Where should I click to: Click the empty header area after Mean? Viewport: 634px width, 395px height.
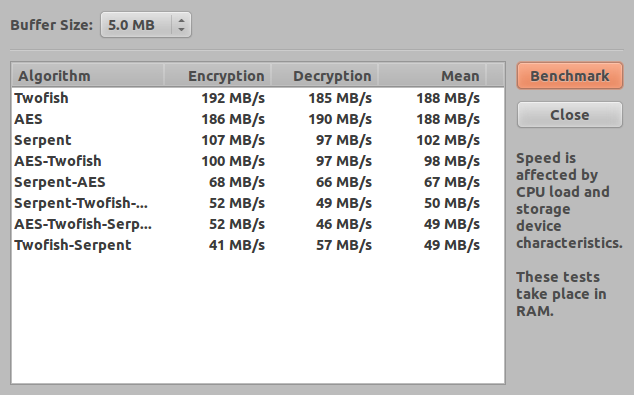tap(495, 75)
